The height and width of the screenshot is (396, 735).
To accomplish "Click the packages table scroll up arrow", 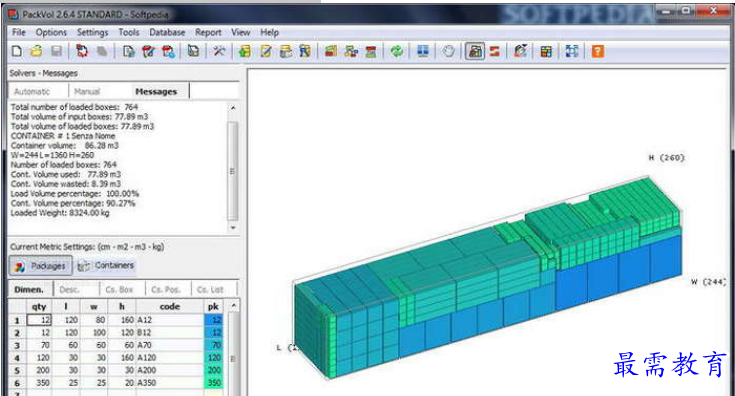I will click(x=233, y=306).
